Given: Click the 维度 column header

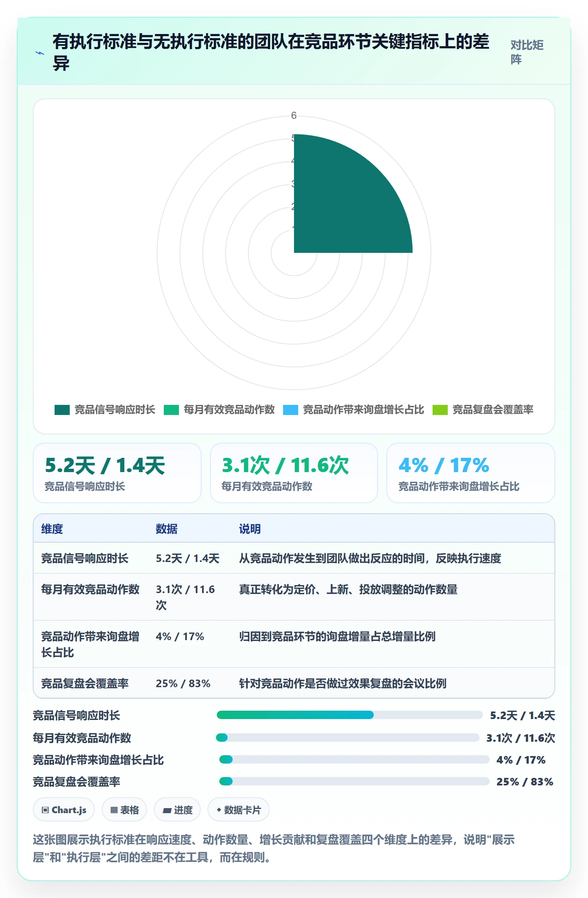Looking at the screenshot, I should pyautogui.click(x=52, y=529).
